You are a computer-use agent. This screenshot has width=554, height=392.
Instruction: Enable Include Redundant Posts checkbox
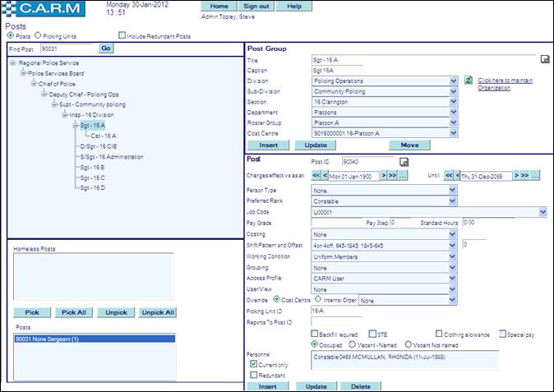tap(122, 35)
